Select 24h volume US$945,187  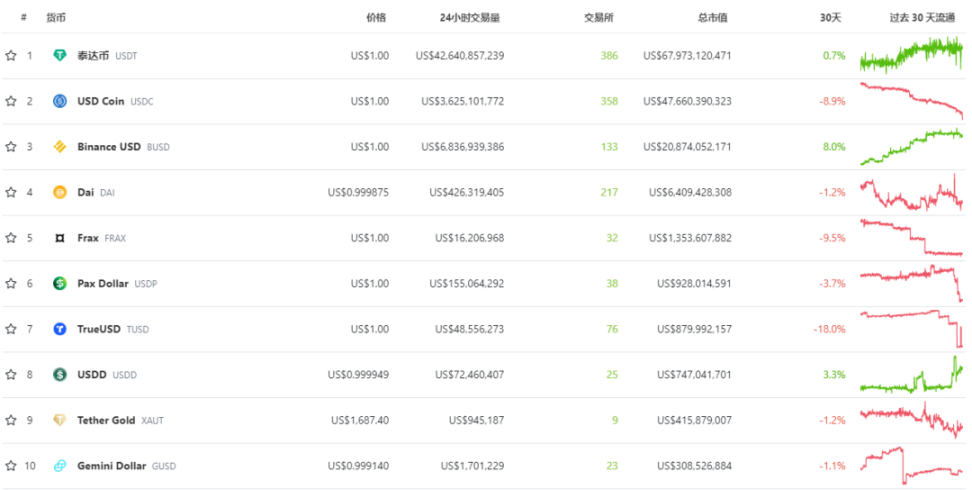tap(477, 421)
